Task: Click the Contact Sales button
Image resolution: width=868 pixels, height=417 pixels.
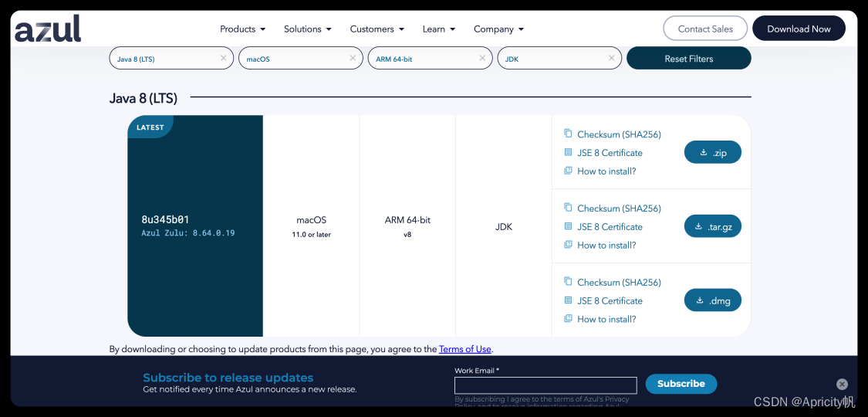Action: click(705, 29)
